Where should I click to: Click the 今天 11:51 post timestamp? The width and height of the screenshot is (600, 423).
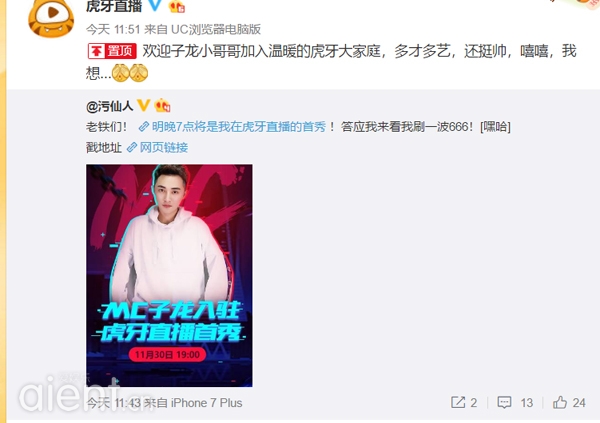[x=114, y=29]
